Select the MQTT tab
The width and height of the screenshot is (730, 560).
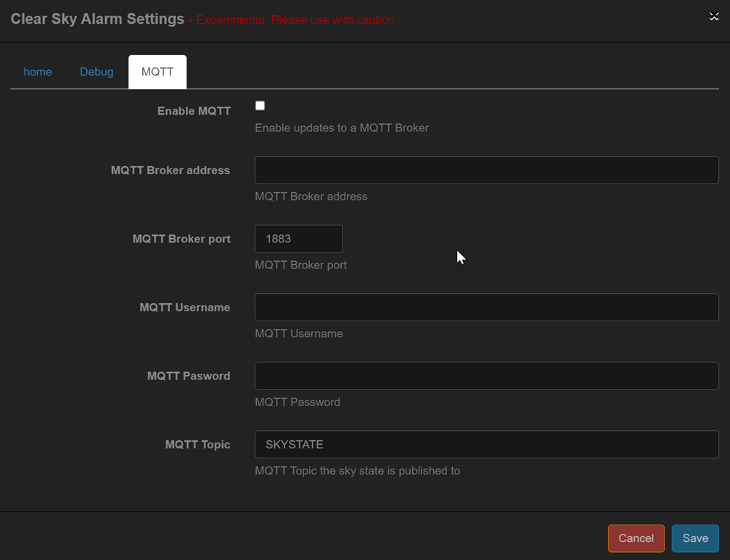pyautogui.click(x=157, y=72)
